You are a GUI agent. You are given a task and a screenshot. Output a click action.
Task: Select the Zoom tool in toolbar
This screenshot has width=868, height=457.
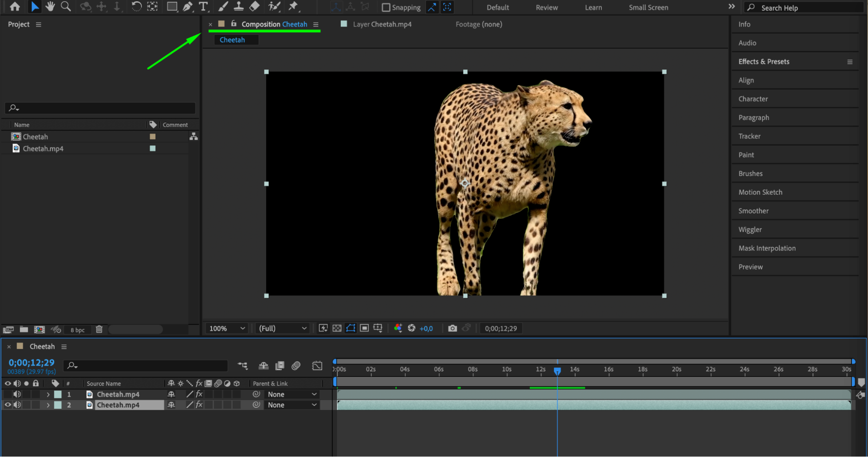pyautogui.click(x=66, y=7)
